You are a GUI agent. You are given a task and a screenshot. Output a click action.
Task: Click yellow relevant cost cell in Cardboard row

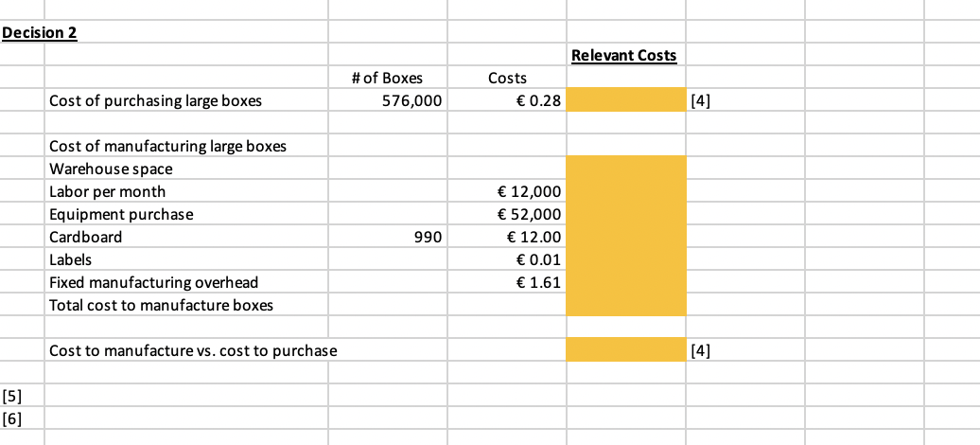click(625, 237)
